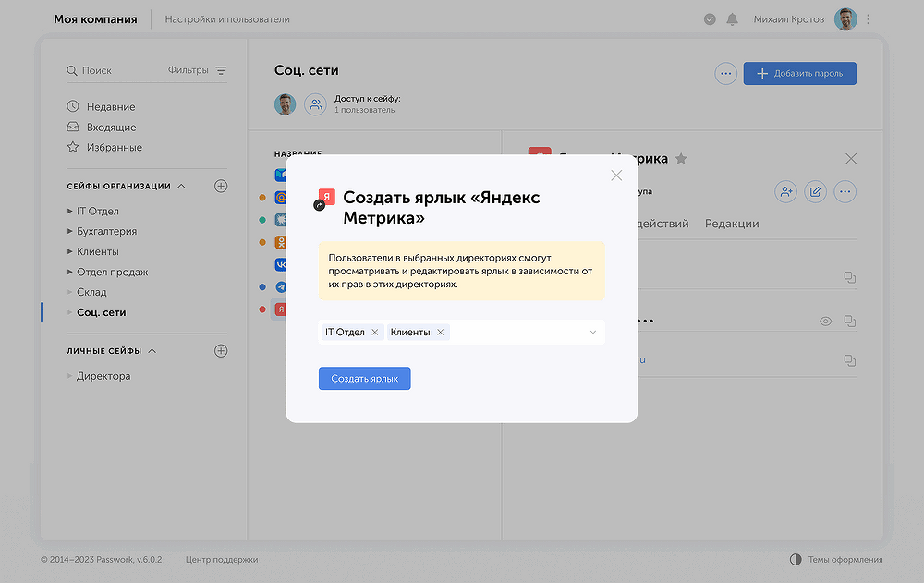Click the add user access icon
Image resolution: width=924 pixels, height=583 pixels.
point(785,192)
